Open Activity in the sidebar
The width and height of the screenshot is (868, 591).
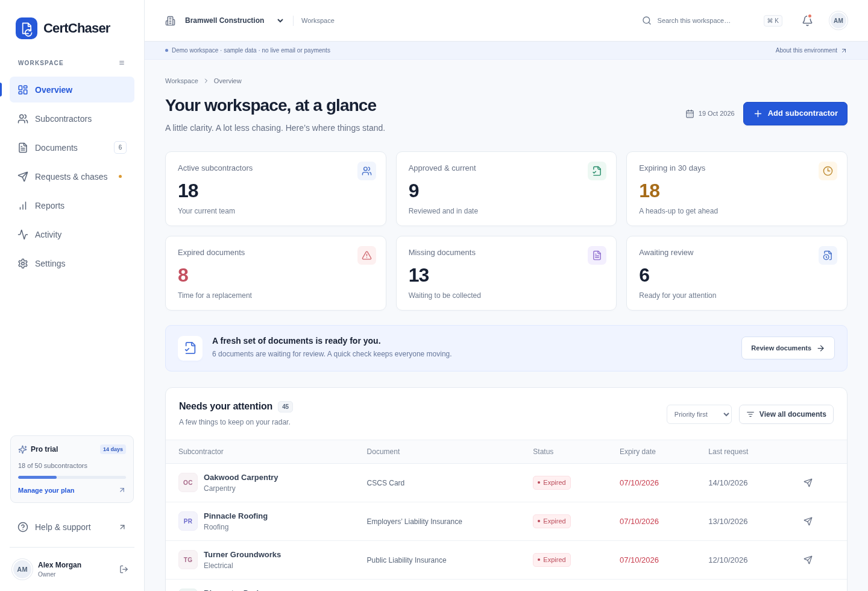click(x=72, y=235)
